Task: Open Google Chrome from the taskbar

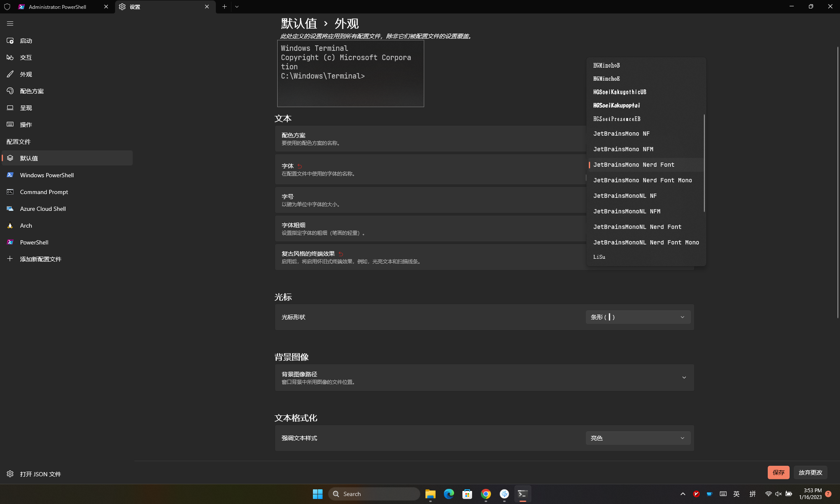Action: click(x=486, y=494)
